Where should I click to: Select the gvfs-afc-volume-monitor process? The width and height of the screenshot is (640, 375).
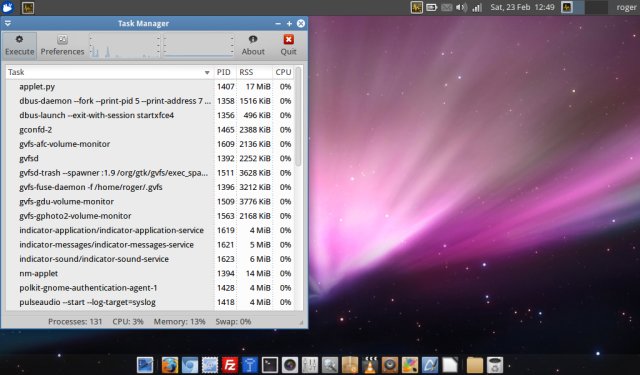coord(150,144)
